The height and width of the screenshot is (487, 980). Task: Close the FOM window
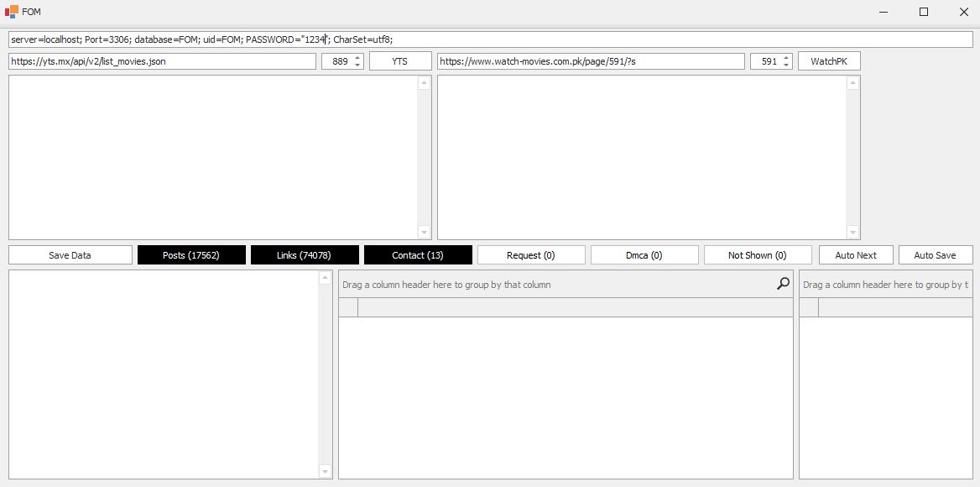[x=963, y=11]
